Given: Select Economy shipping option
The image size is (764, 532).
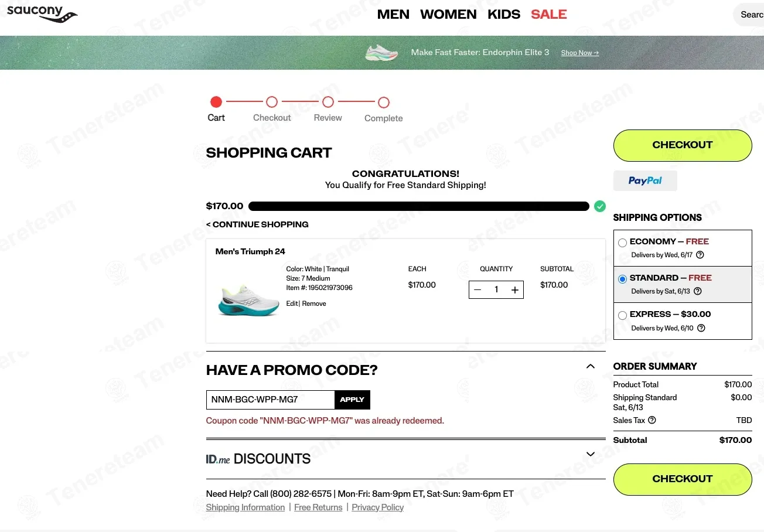Looking at the screenshot, I should click(622, 243).
